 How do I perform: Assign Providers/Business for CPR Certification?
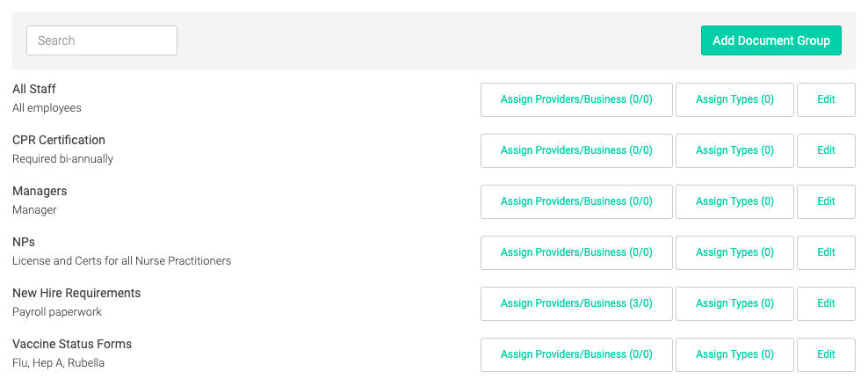click(x=576, y=150)
